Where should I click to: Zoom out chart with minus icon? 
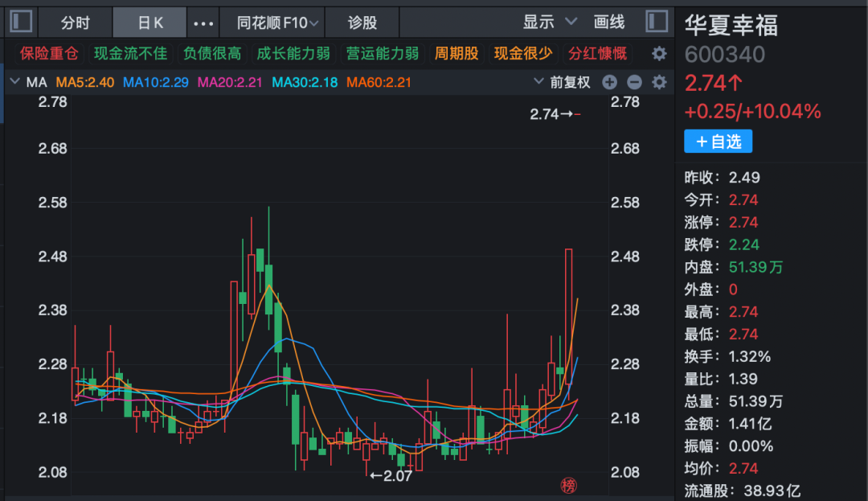634,82
